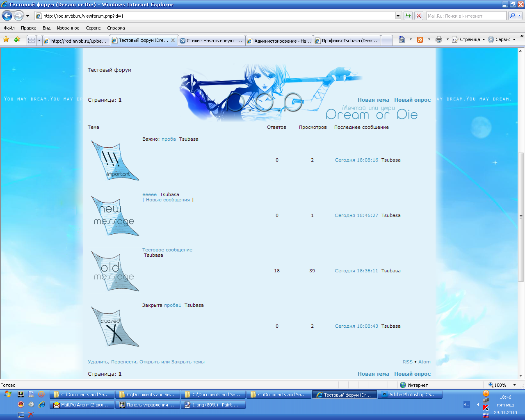Open the 100% zoom level control

click(502, 385)
